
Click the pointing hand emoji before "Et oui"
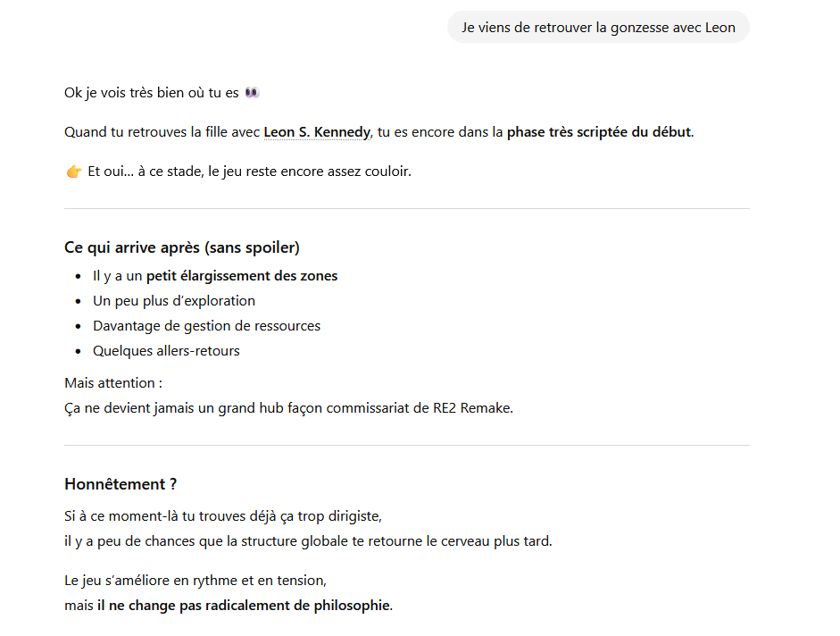(74, 172)
